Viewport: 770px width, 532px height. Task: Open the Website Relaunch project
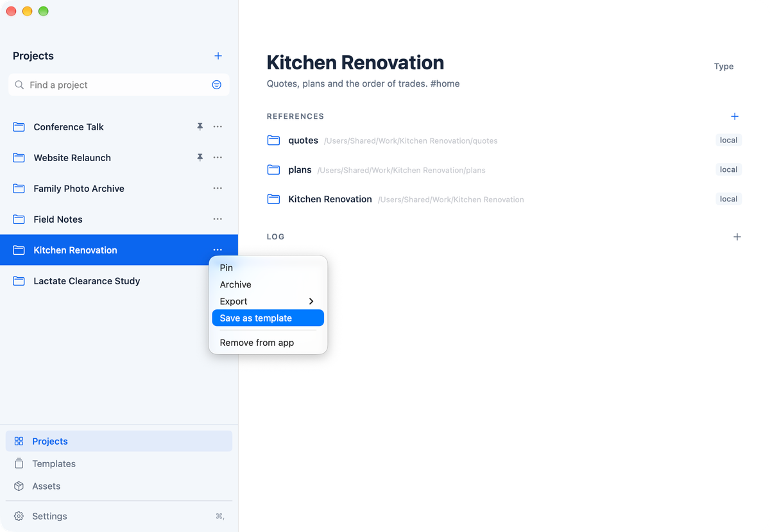pyautogui.click(x=119, y=158)
